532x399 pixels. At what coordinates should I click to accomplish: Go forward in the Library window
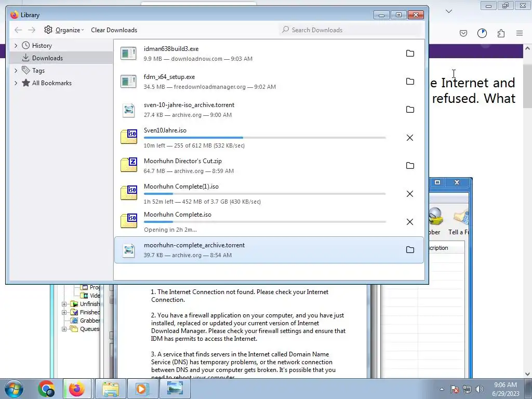32,30
